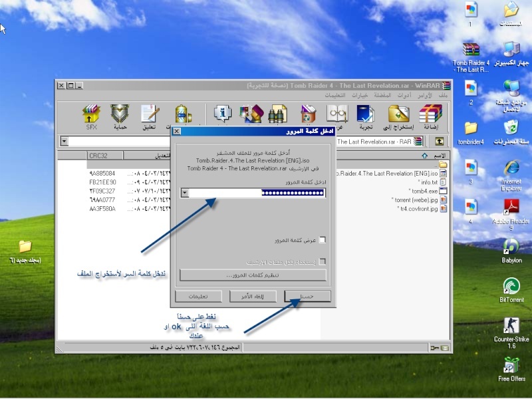Open the WinRAR address bar dropdown arrow
The width and height of the screenshot is (532, 399).
[x=64, y=141]
